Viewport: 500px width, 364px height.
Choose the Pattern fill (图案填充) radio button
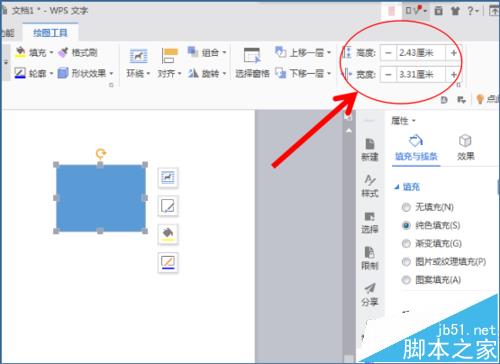coord(406,280)
